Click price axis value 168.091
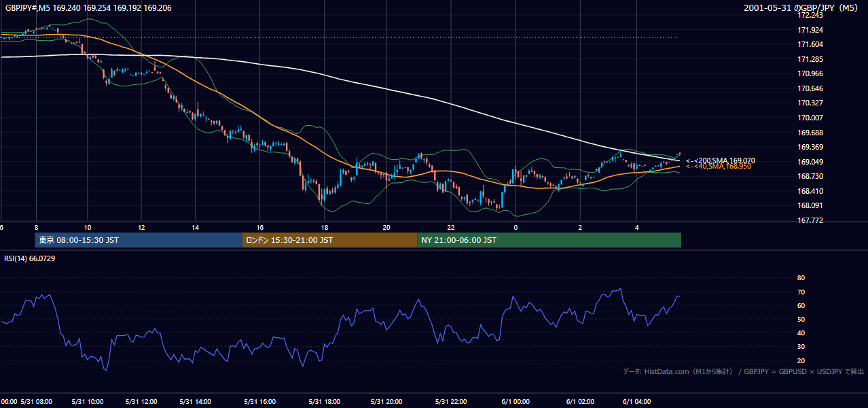Viewport: 868px width, 408px height. (x=809, y=205)
